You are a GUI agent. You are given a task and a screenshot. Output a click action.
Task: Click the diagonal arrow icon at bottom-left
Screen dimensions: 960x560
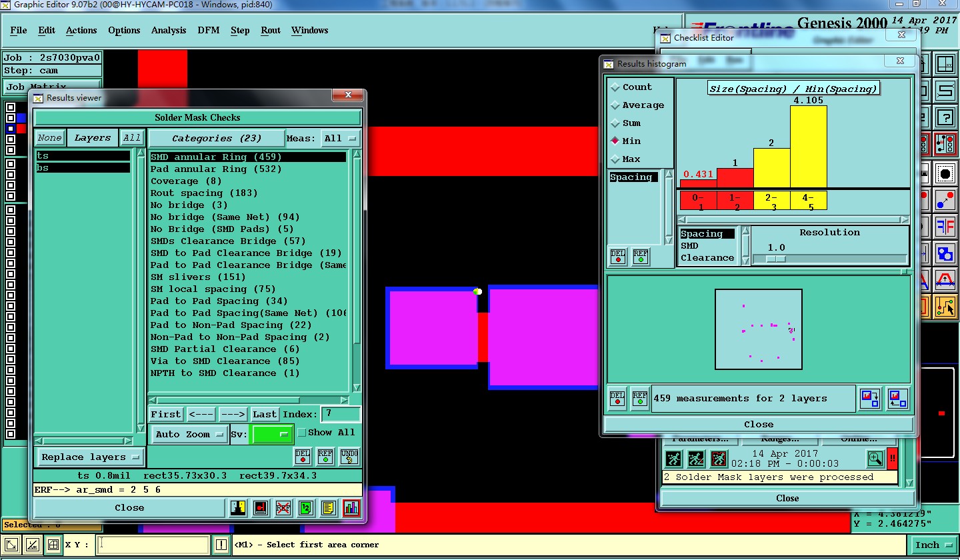[x=11, y=545]
